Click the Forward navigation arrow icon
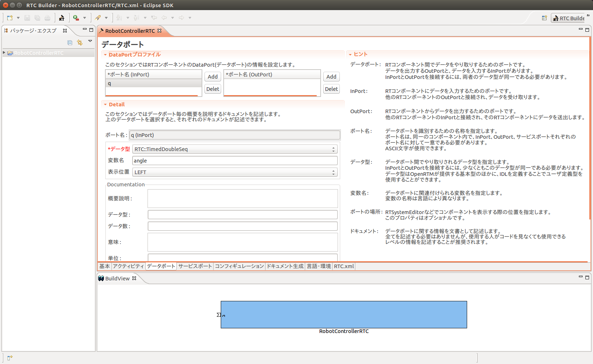593x364 pixels. [x=181, y=18]
